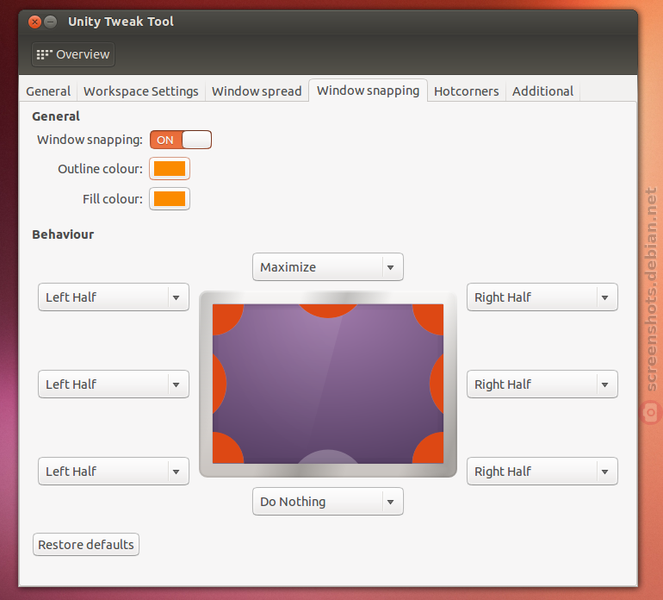Screen dimensions: 663x600
Task: Click the purple monitor preview image
Action: (328, 384)
